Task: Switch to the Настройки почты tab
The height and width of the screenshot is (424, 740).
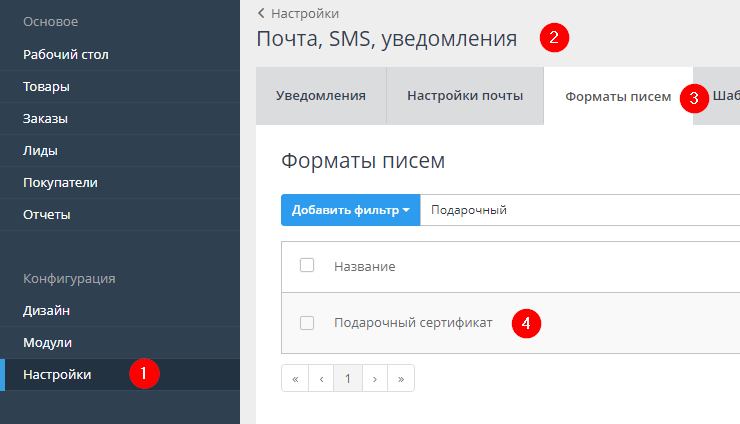Action: tap(464, 96)
